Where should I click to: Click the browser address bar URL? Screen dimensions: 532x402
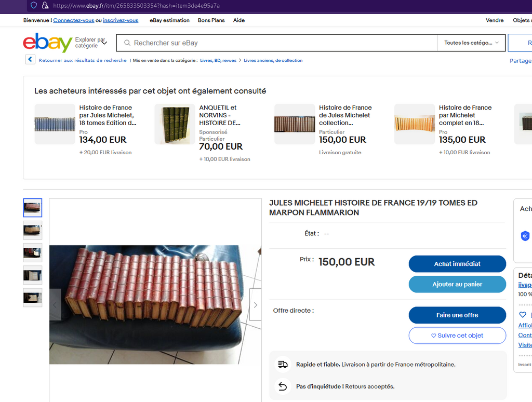tap(137, 5)
